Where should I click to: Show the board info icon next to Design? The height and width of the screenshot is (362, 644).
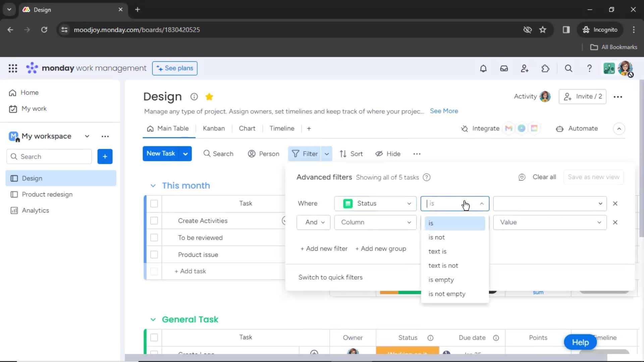[x=194, y=97]
